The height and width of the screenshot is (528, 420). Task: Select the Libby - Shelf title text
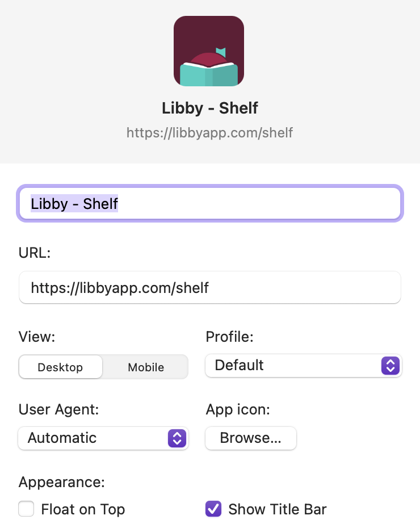click(209, 108)
